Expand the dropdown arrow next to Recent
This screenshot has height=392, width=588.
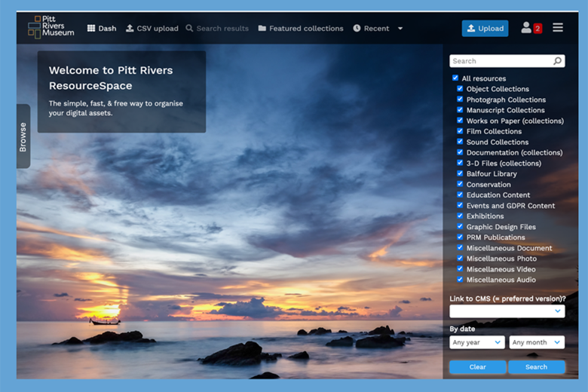[400, 29]
